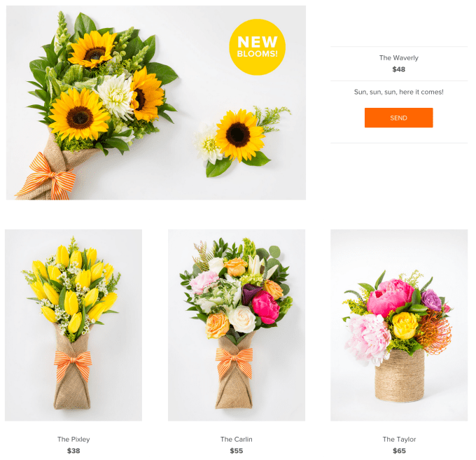Select the $55 Carlin price
This screenshot has height=460, width=476.
coord(236,451)
